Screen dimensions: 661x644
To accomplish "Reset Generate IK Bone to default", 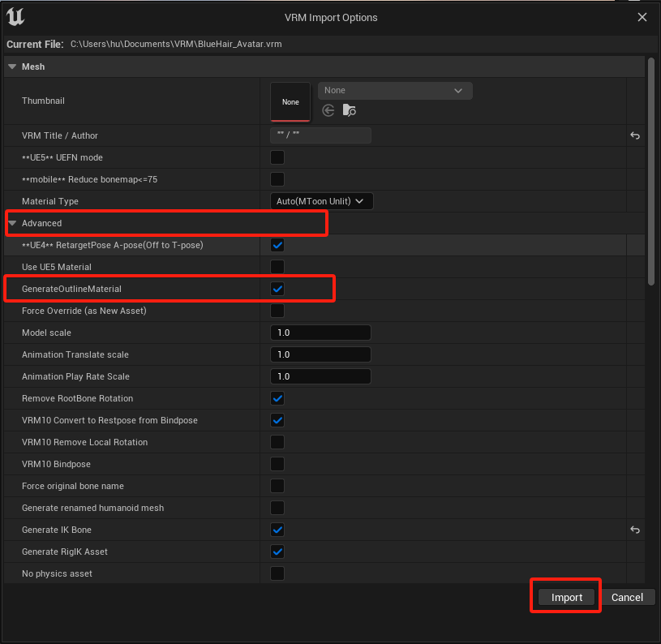I will click(635, 530).
